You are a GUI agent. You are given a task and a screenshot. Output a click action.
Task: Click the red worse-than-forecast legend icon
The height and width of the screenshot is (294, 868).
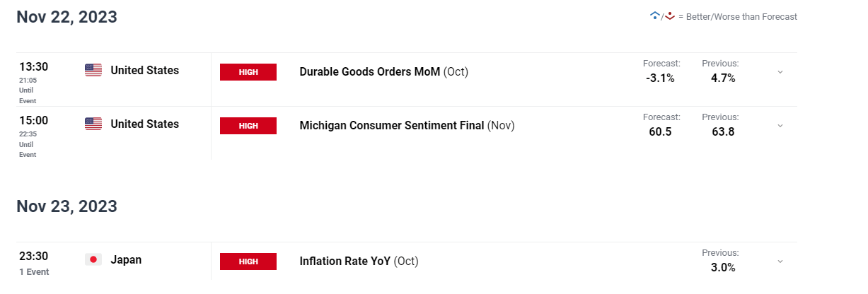(669, 16)
